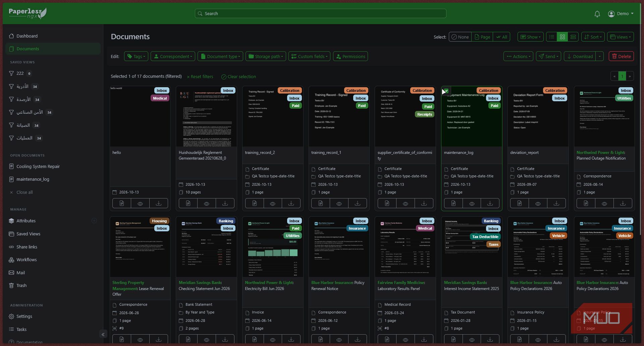Go to Mail in the sidebar
This screenshot has width=644, height=346.
53,273
